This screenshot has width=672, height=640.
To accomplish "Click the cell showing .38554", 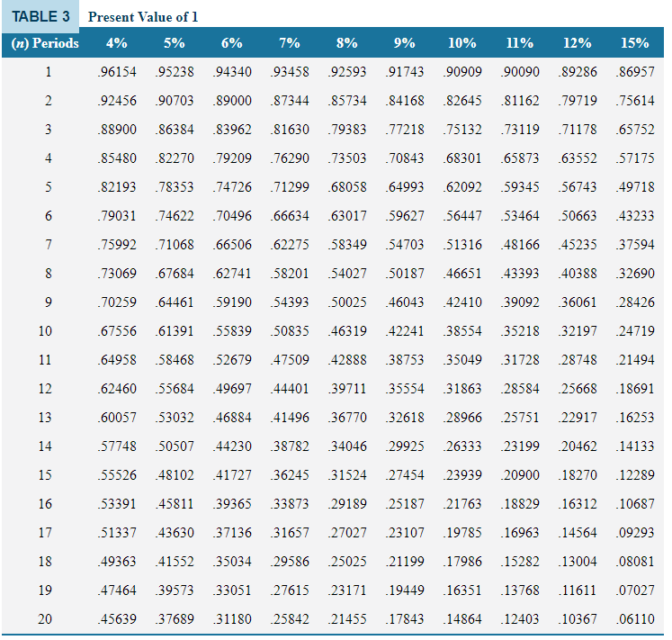I will (x=462, y=331).
